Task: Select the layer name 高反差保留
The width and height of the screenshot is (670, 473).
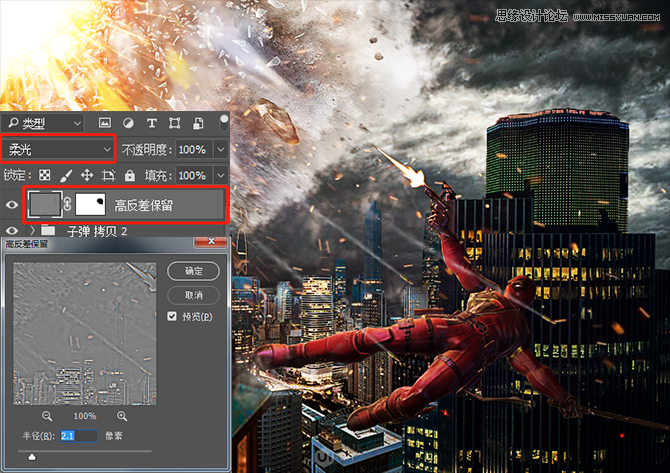Action: pos(144,206)
